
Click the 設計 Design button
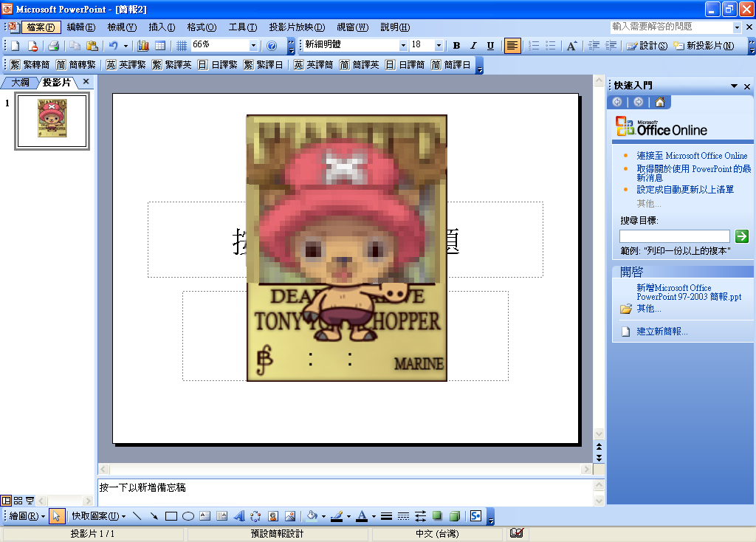tap(647, 46)
